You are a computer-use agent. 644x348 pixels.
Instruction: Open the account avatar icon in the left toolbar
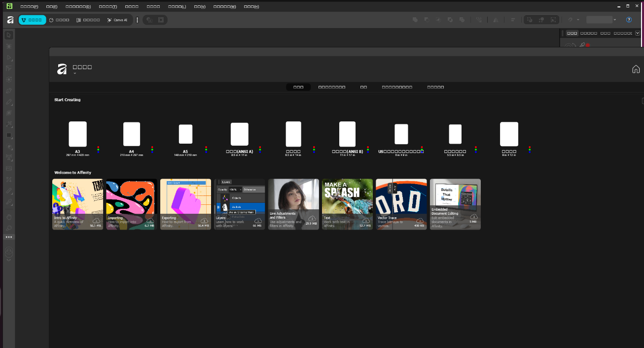9,251
